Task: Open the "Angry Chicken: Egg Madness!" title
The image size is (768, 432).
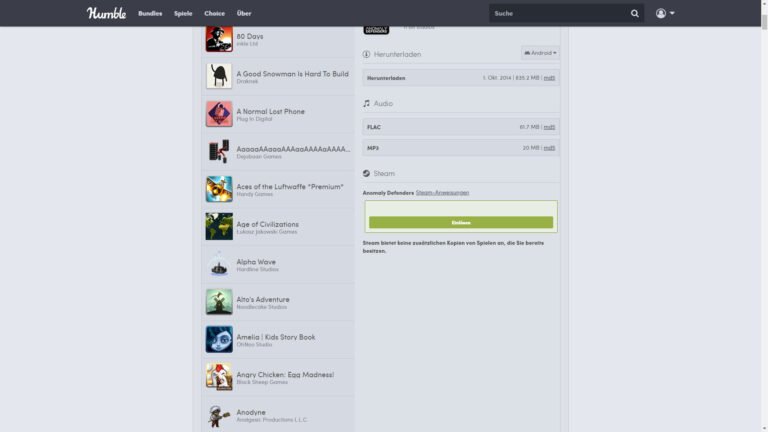Action: tap(285, 375)
